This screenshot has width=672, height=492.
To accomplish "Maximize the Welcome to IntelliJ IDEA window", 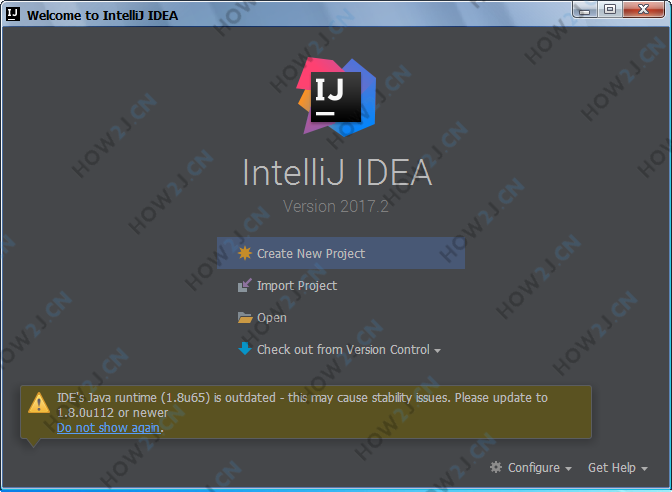I will point(610,9).
